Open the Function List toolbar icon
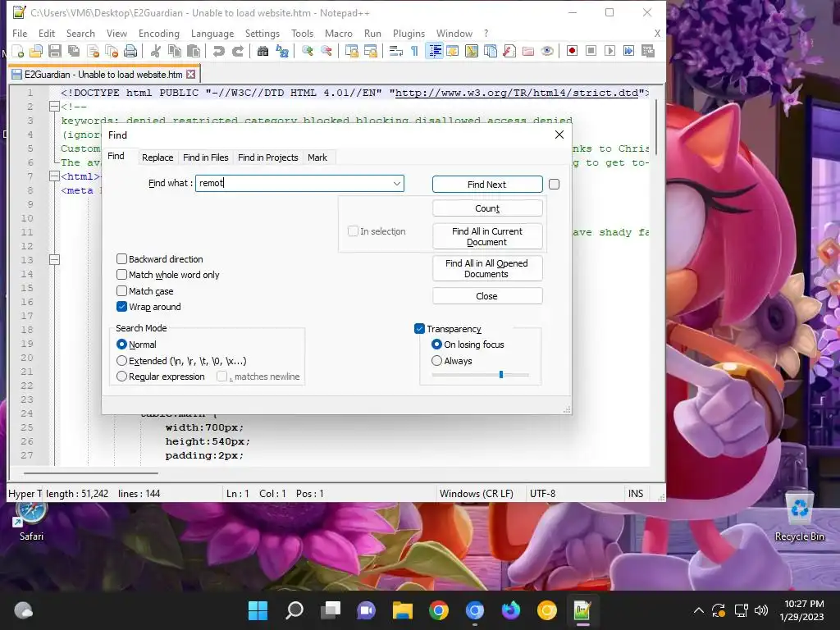840x630 pixels. coord(509,51)
